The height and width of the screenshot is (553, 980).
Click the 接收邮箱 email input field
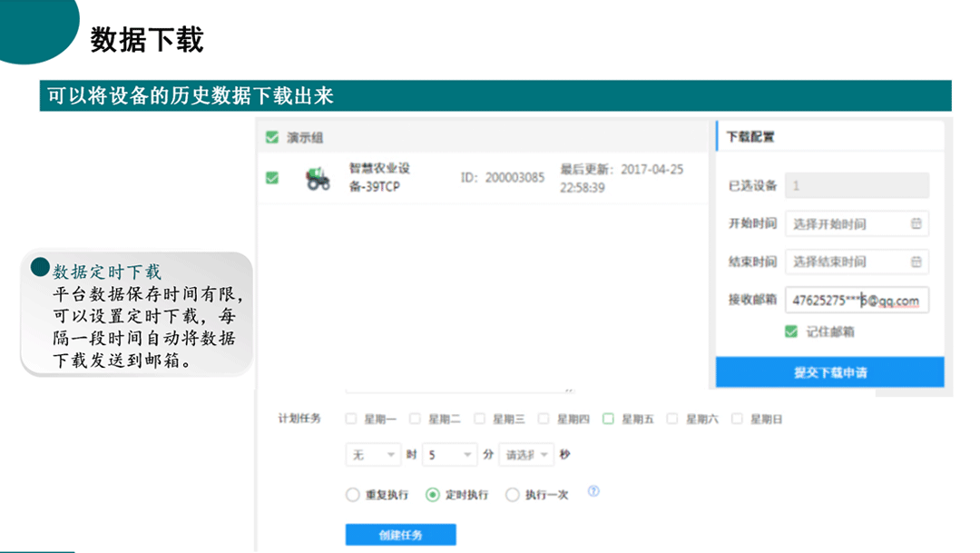[857, 300]
